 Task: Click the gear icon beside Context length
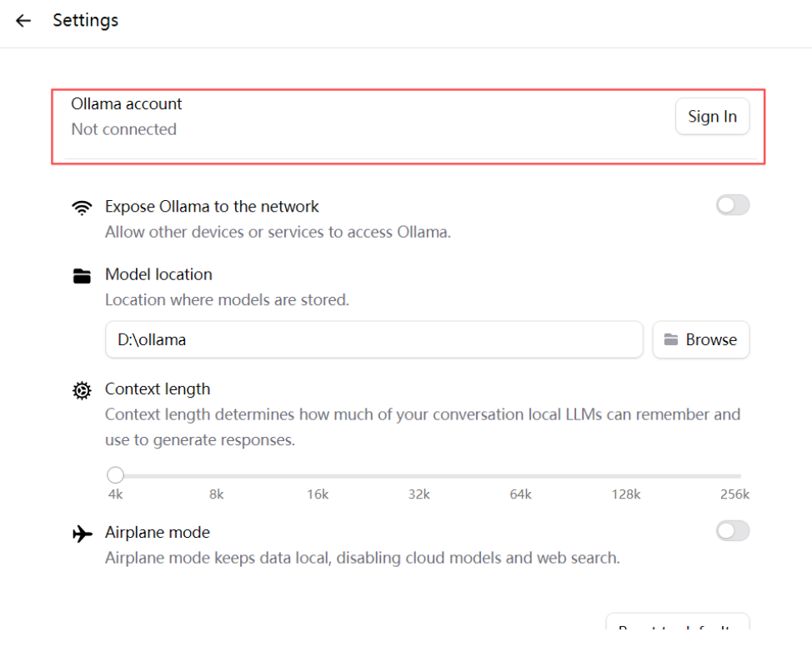[x=82, y=390]
